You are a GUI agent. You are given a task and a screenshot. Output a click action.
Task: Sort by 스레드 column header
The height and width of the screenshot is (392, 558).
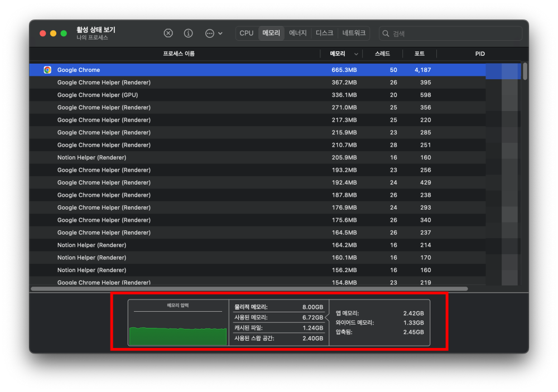(382, 54)
